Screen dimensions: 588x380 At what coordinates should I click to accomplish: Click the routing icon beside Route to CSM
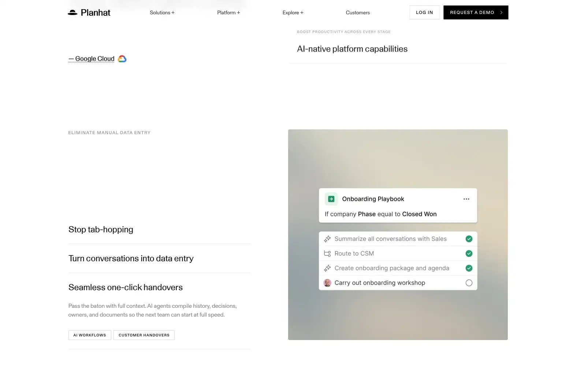click(327, 254)
